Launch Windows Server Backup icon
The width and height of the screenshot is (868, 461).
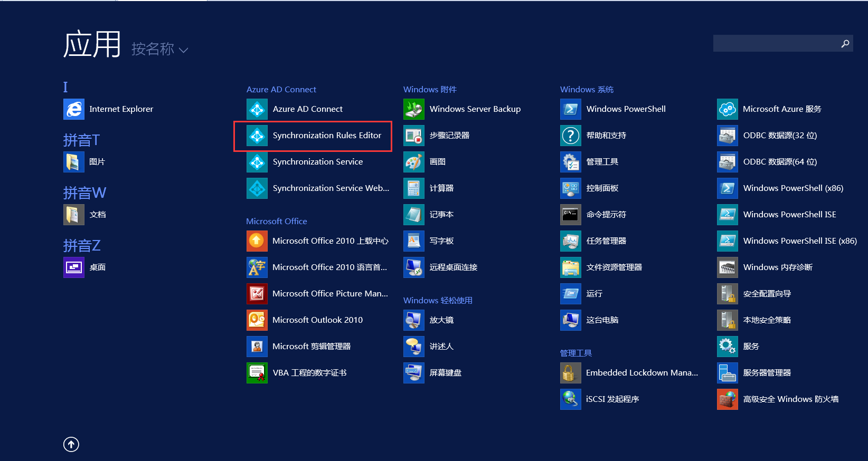click(414, 109)
